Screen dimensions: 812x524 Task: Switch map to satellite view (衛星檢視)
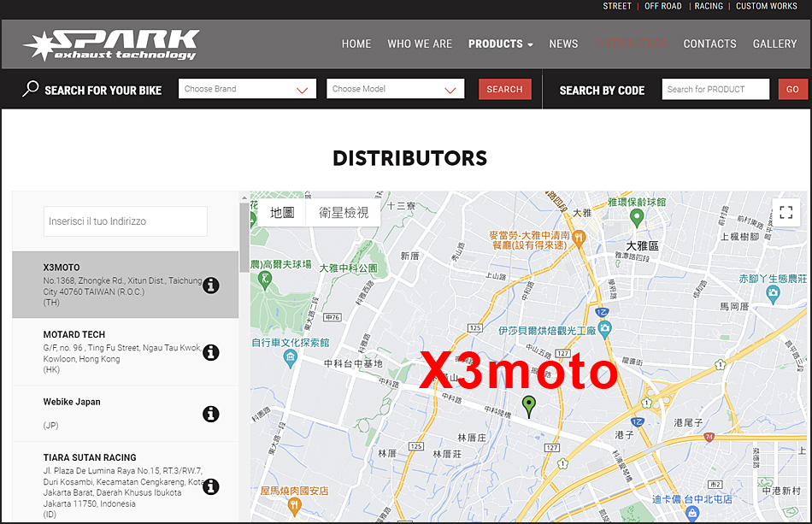pyautogui.click(x=344, y=212)
